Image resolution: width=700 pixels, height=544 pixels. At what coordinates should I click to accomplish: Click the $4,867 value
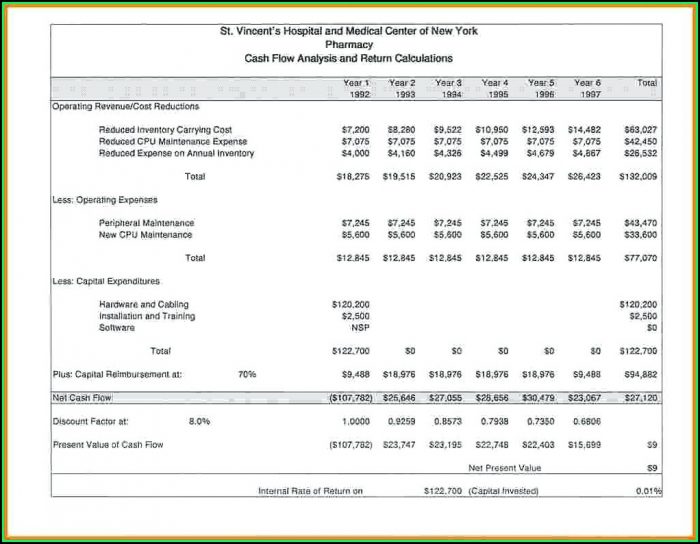coord(587,153)
